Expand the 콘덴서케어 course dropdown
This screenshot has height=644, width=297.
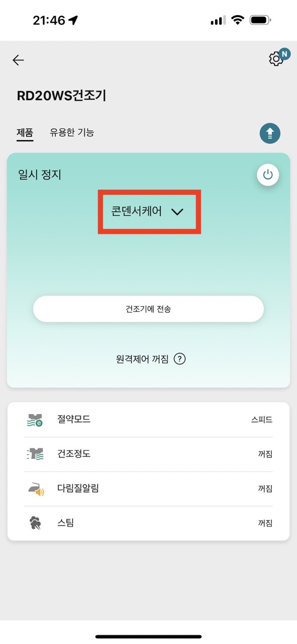pos(148,212)
